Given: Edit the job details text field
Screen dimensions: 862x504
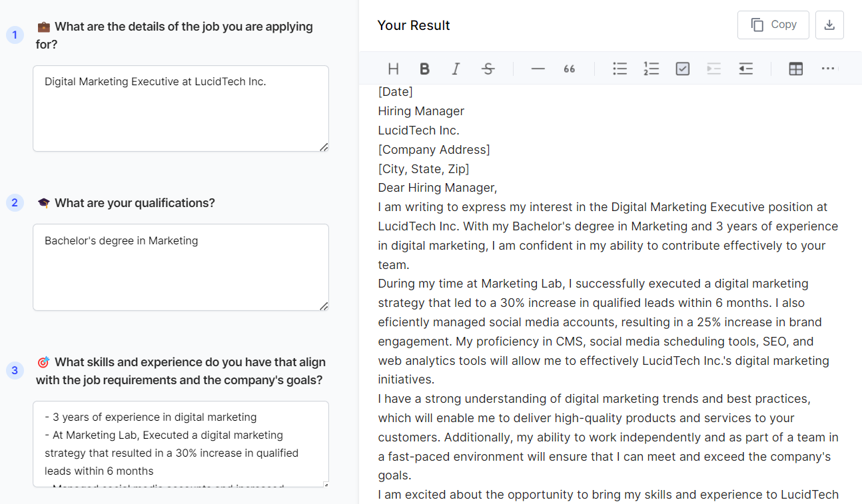Looking at the screenshot, I should pos(181,109).
